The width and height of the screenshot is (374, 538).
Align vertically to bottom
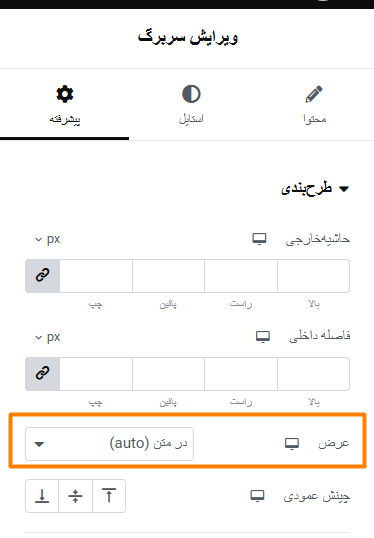(x=42, y=496)
